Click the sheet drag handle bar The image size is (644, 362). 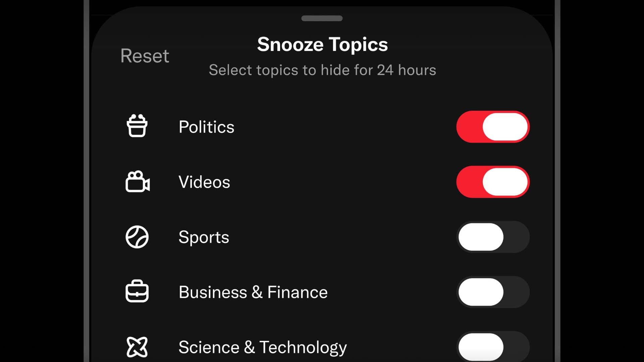point(322,18)
